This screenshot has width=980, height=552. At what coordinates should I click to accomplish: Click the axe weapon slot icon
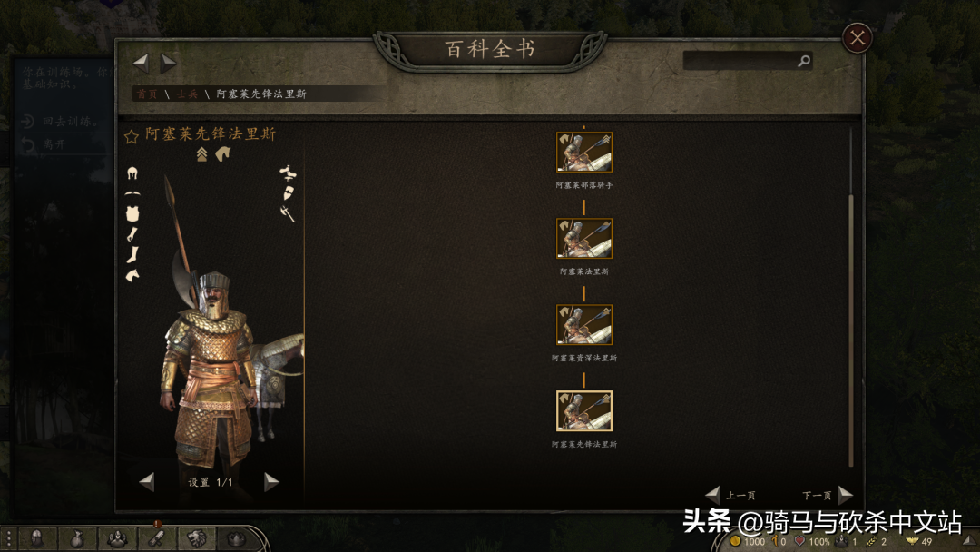pyautogui.click(x=287, y=213)
